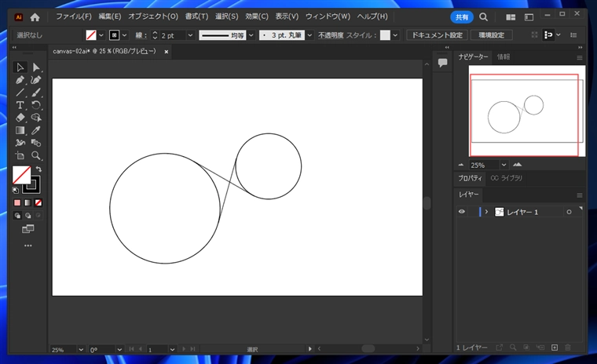Open ドキュメント設定
The height and width of the screenshot is (364, 597).
coord(437,35)
